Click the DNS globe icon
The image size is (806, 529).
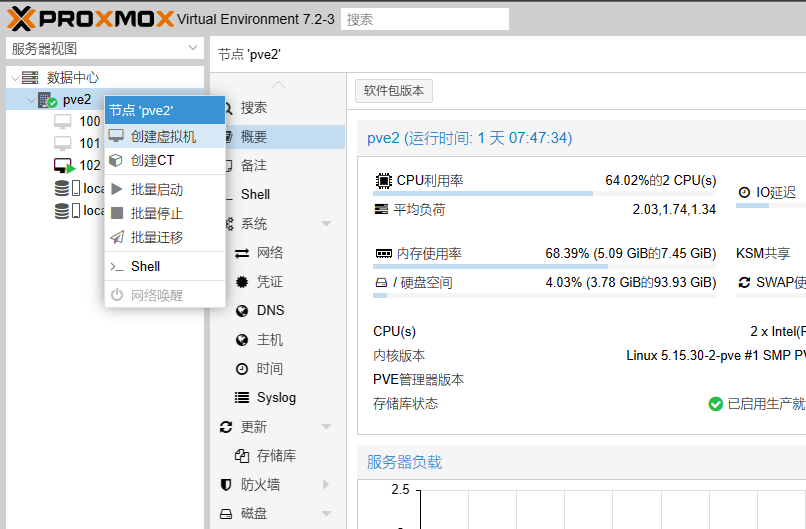tap(242, 311)
